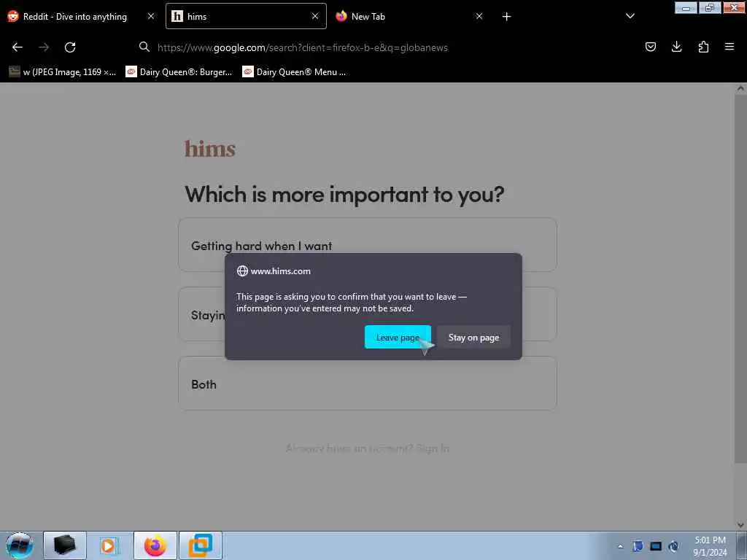Screen dimensions: 747x560
Task: Select Getting hard when I want option
Action: tap(368, 245)
